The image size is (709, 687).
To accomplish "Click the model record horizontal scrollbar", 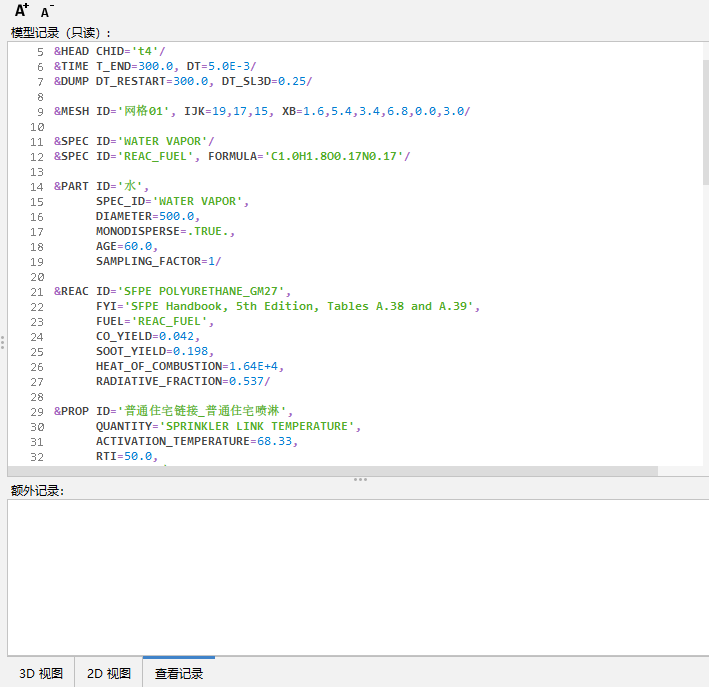I will click(x=330, y=471).
